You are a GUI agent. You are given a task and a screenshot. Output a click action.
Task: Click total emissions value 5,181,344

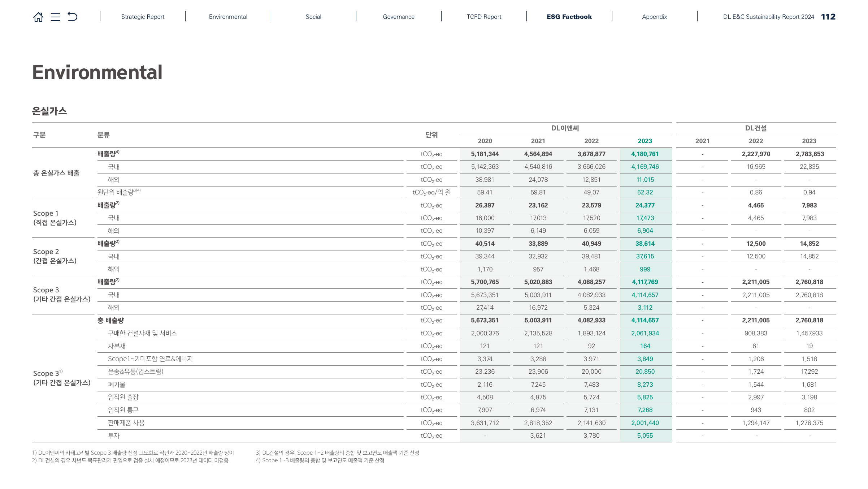[485, 154]
